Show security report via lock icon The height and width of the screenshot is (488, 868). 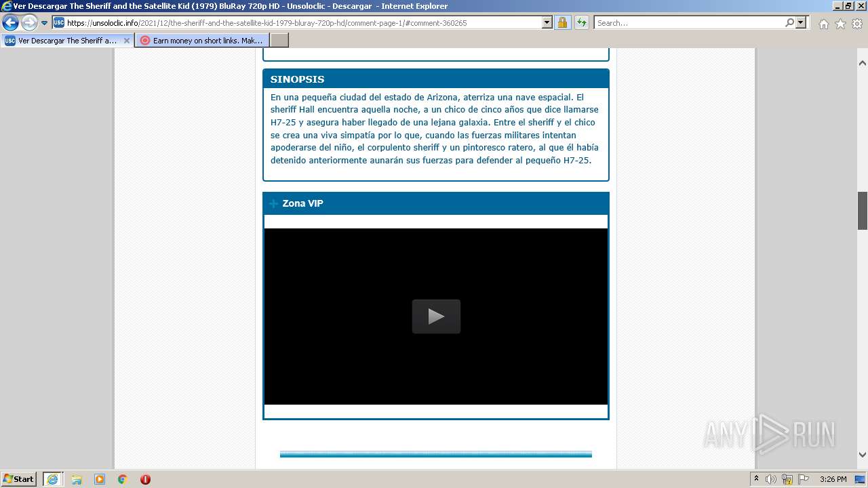[x=562, y=23]
